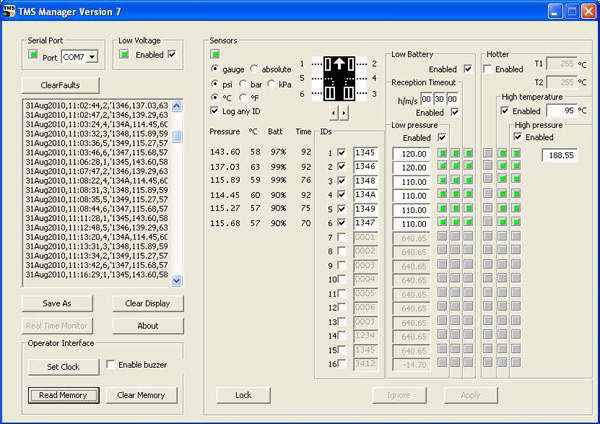This screenshot has width=600, height=424.
Task: Click the right arrow below vehicle diagram
Action: tap(344, 113)
